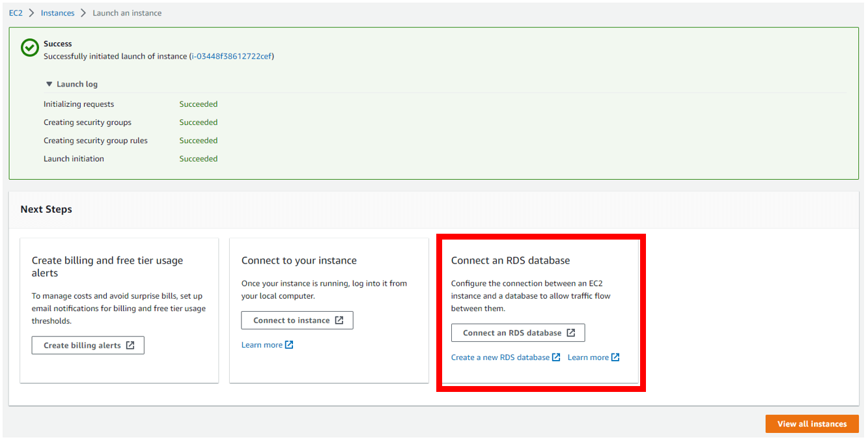Open Learn more in the RDS database card
This screenshot has width=868, height=444.
(588, 357)
